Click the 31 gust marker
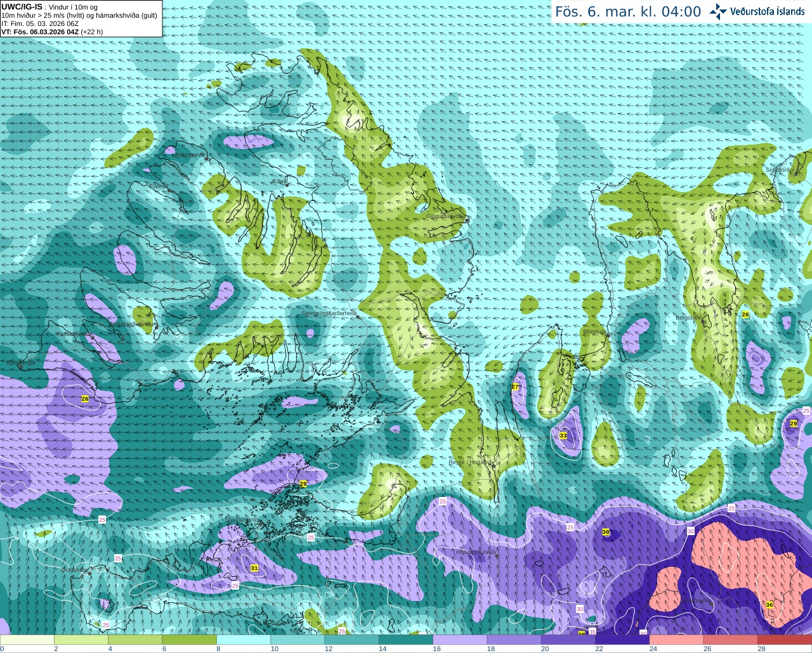812x653 pixels. tap(254, 568)
